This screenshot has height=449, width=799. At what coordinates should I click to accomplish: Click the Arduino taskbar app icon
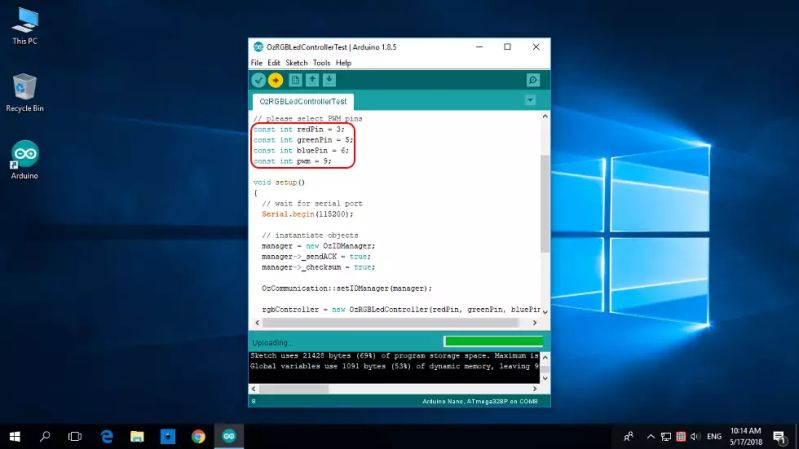[x=229, y=436]
